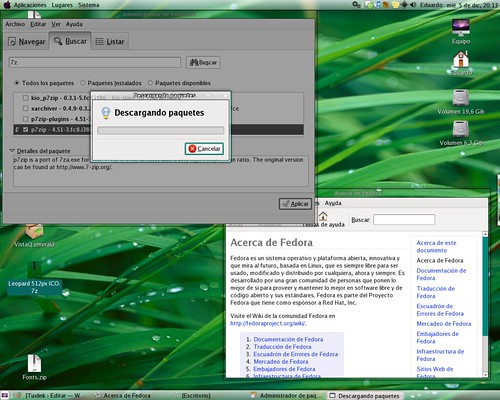Select the Fonts.zip file icon
The height and width of the screenshot is (400, 500).
(34, 367)
